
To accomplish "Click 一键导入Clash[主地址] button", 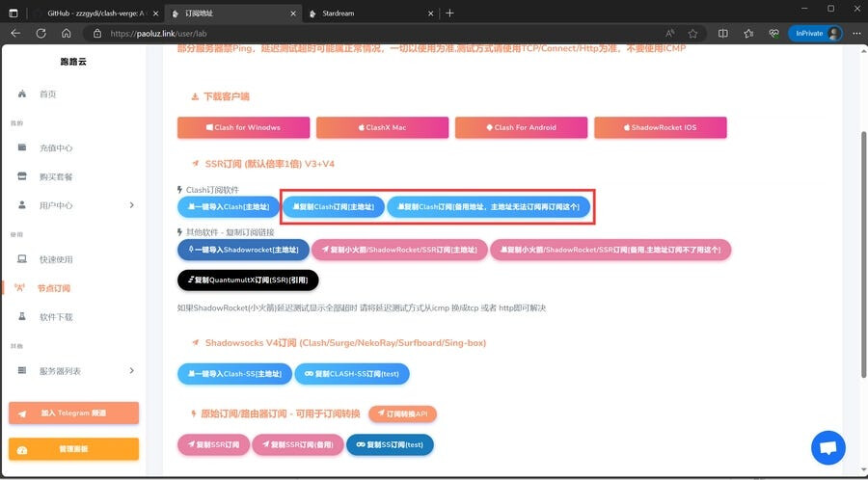I will (229, 207).
